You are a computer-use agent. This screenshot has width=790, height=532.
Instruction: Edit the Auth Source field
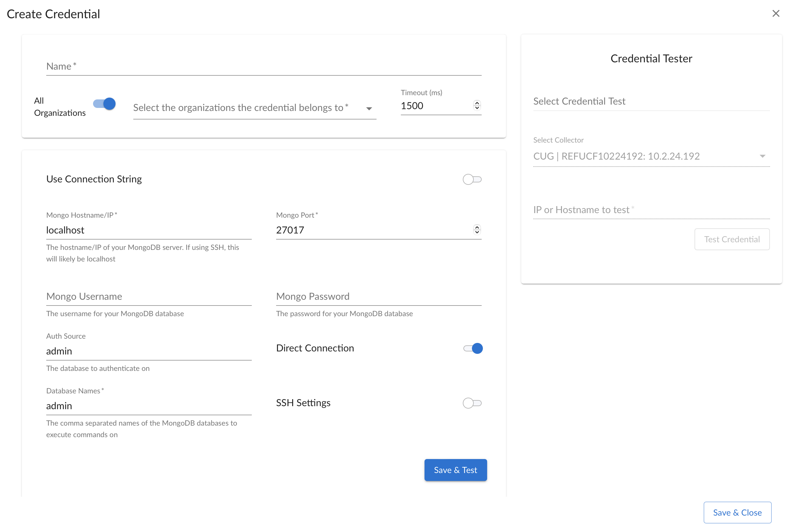click(x=149, y=351)
